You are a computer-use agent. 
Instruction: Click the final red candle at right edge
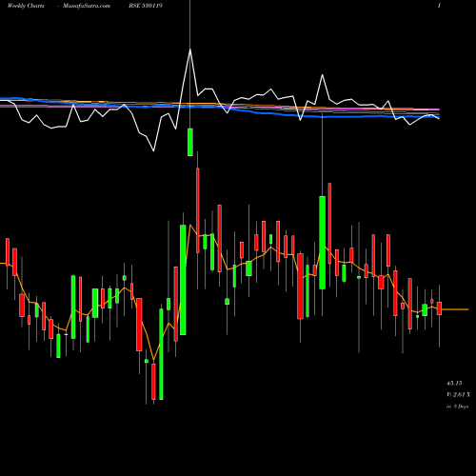click(x=439, y=308)
